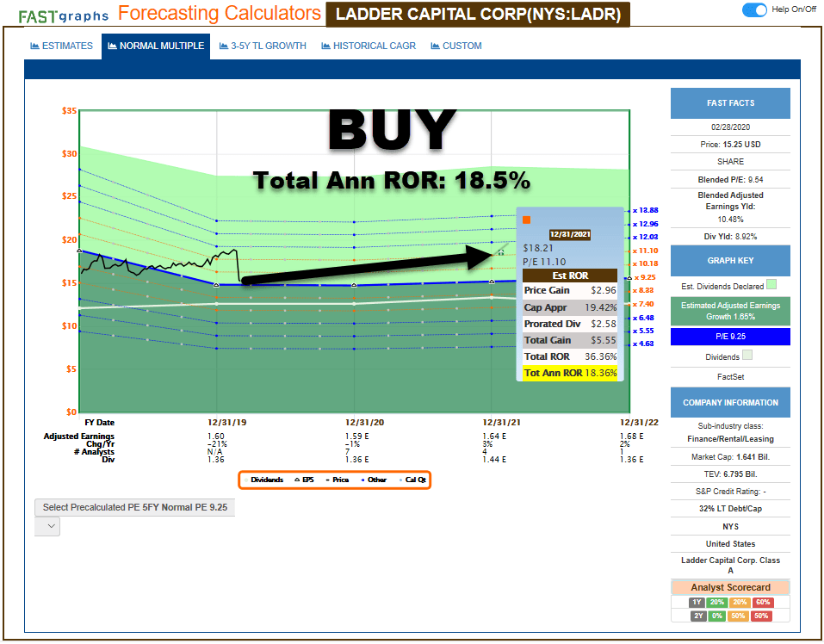The width and height of the screenshot is (824, 644).
Task: Click the x 6.48 multiple label
Action: (x=643, y=318)
